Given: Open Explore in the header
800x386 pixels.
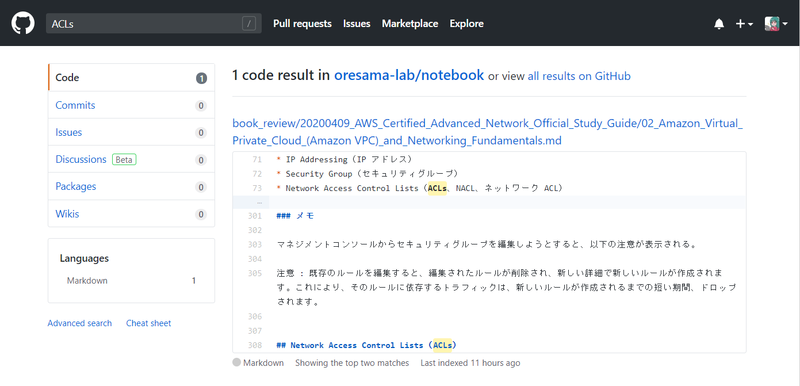Looking at the screenshot, I should [x=466, y=23].
